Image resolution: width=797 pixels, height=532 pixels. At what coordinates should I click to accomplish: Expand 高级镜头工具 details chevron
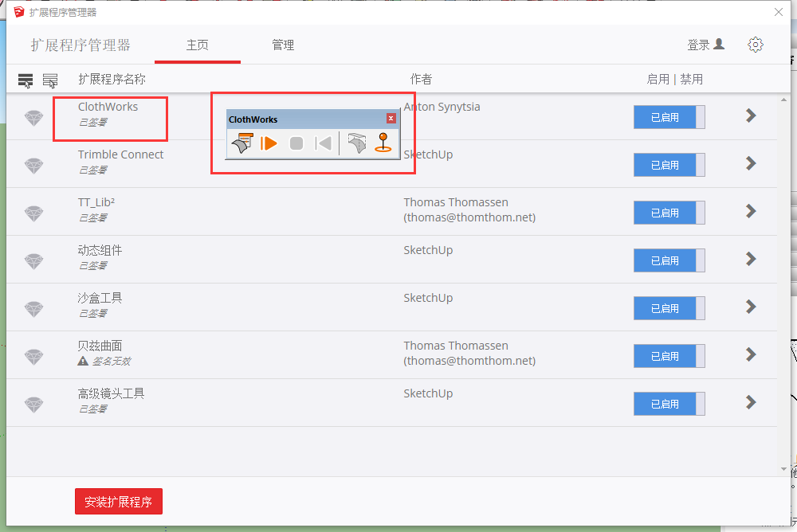click(x=751, y=402)
